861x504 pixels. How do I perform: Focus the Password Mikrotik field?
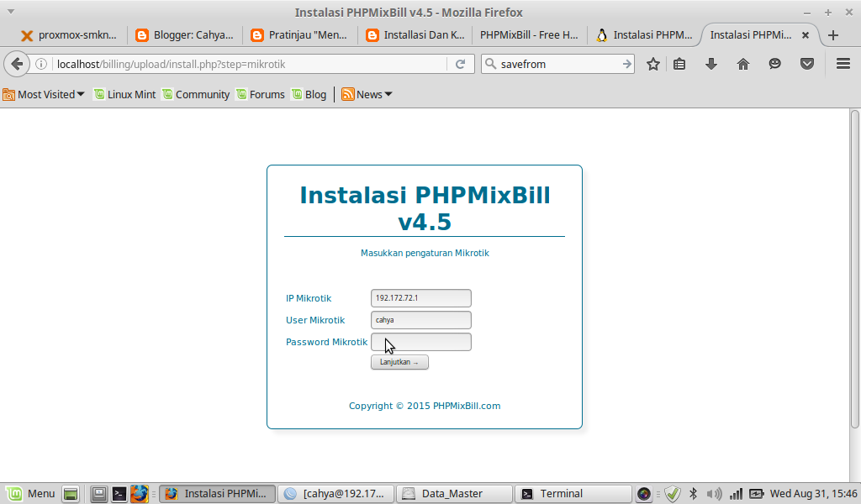click(x=420, y=342)
